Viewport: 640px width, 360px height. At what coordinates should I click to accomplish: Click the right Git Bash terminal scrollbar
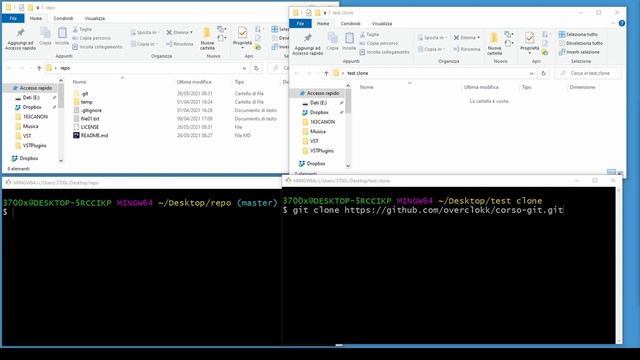(619, 264)
